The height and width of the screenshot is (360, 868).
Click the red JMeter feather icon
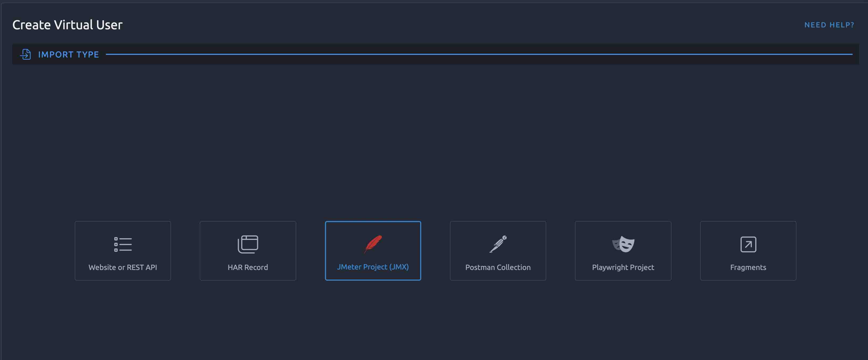[x=373, y=244]
